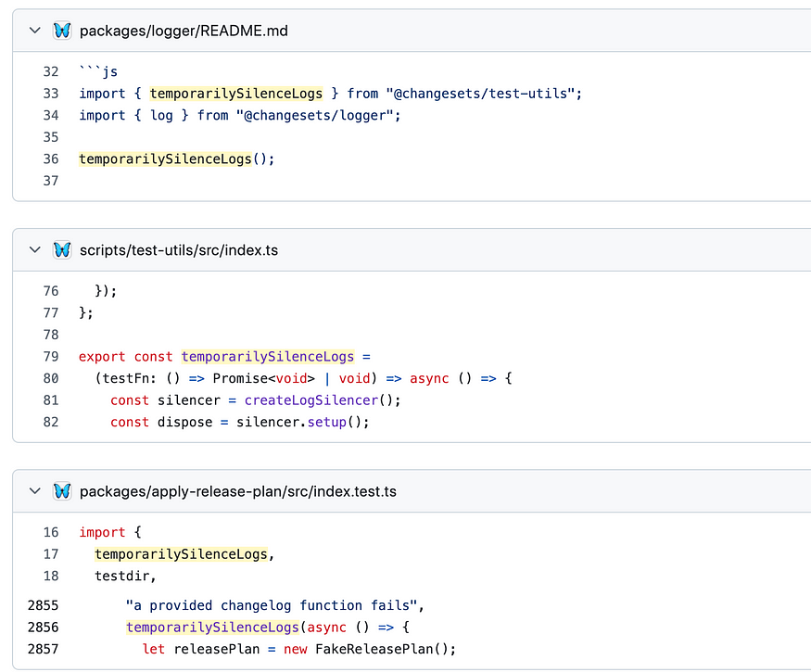Click "a provided changelog function fails" string
The width and height of the screenshot is (811, 672).
tap(272, 605)
